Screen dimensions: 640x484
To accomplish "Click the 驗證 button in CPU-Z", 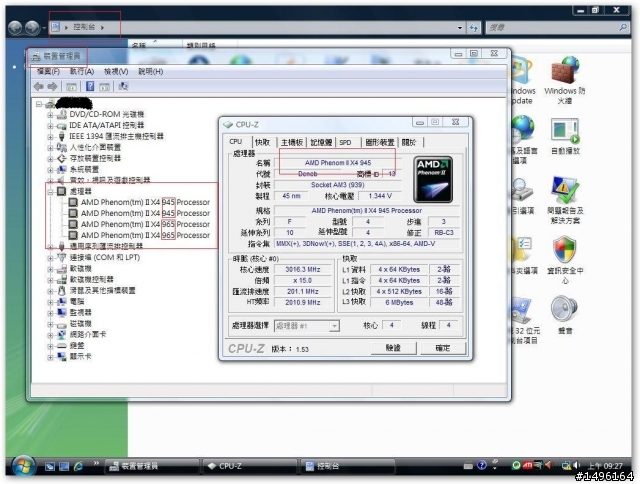I will point(393,348).
